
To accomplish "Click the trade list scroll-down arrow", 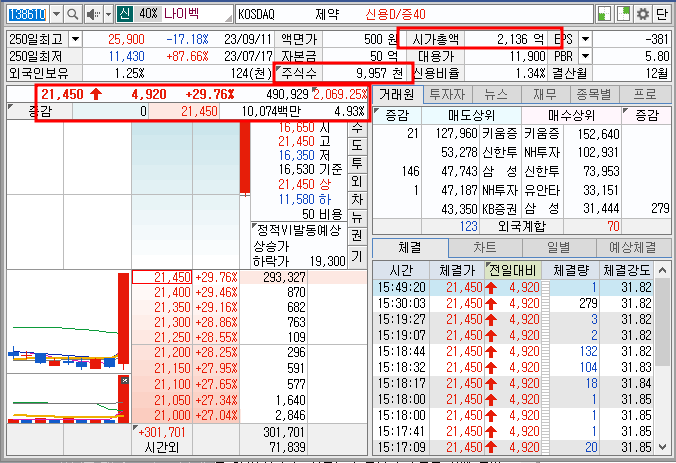I will click(663, 447).
